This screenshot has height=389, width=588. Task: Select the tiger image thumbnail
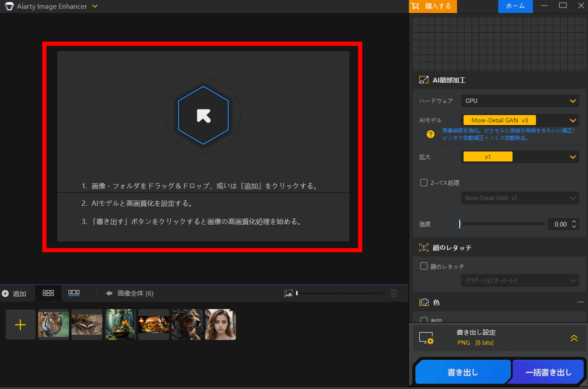pyautogui.click(x=54, y=324)
